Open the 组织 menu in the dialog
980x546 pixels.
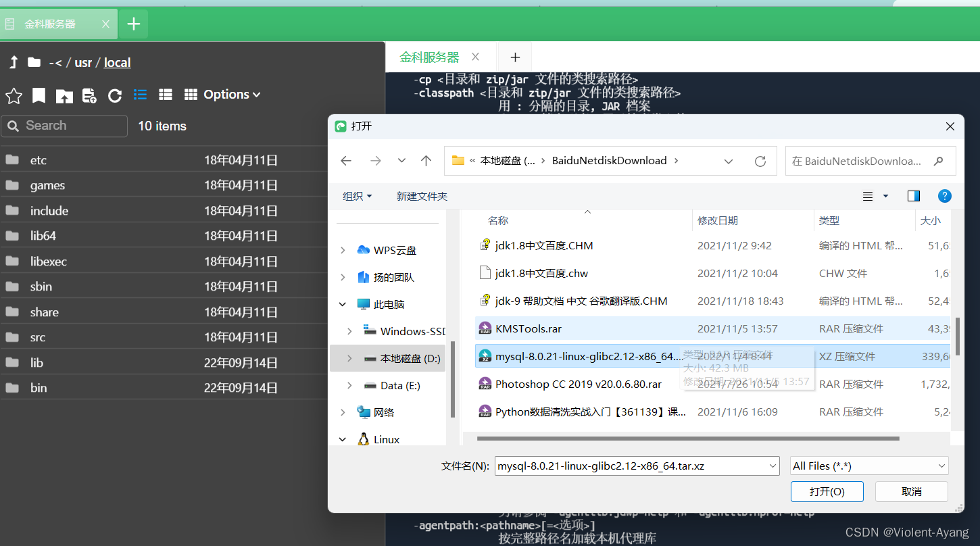(x=358, y=196)
